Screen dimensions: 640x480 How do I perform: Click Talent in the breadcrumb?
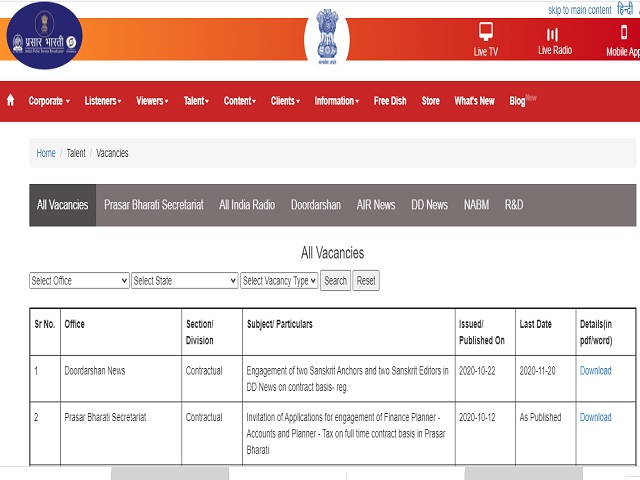[76, 153]
